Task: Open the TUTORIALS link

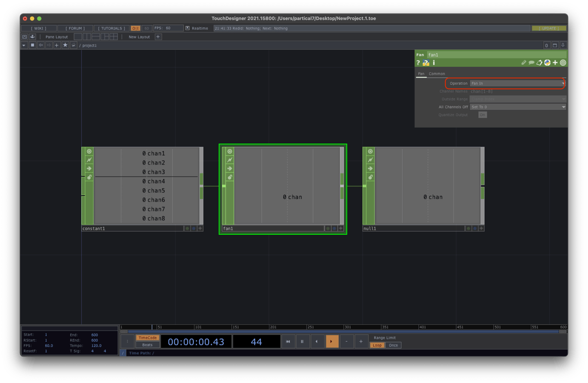Action: click(x=112, y=28)
